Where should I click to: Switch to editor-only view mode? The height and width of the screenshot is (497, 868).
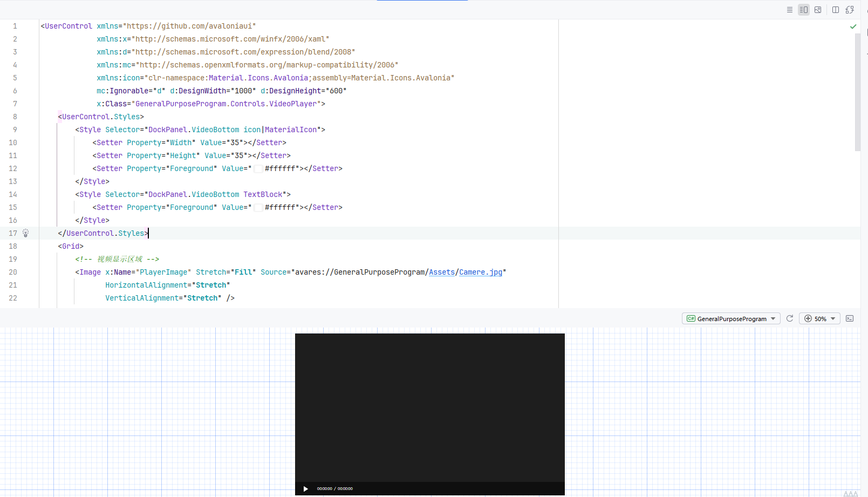tap(790, 10)
